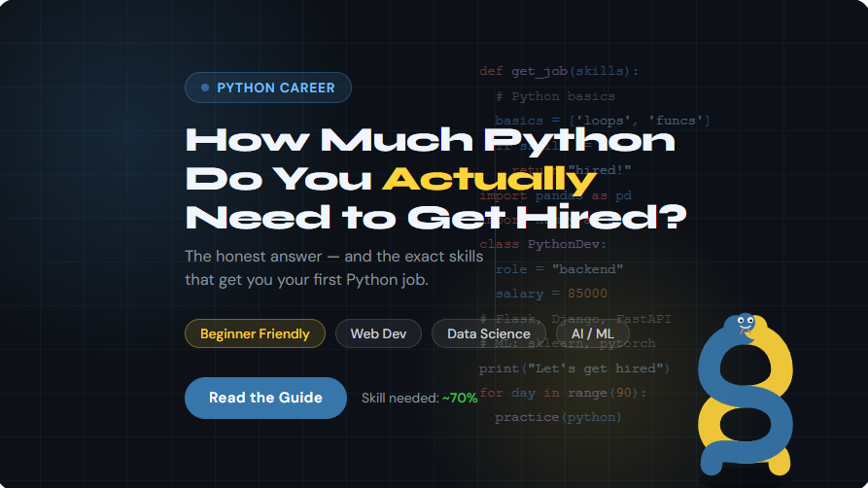Click the blue dot in PYTHON CAREER badge

205,87
